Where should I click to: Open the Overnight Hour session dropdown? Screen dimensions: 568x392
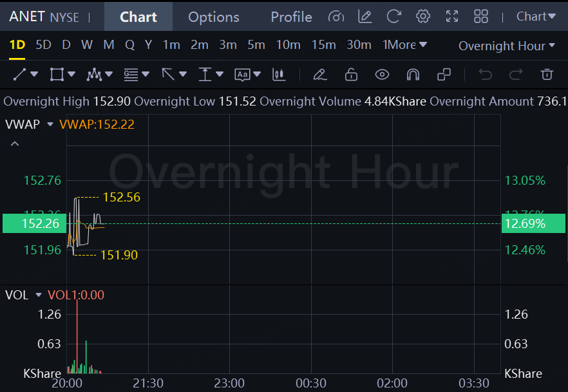506,46
